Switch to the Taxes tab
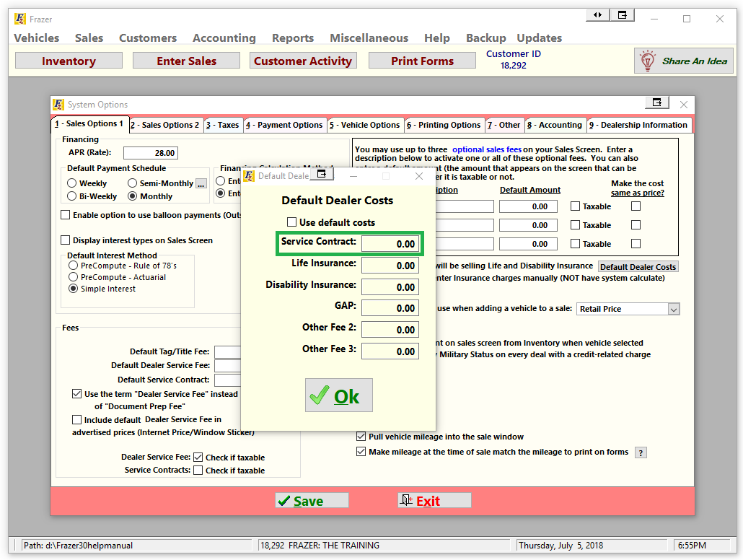743x560 pixels. [223, 125]
